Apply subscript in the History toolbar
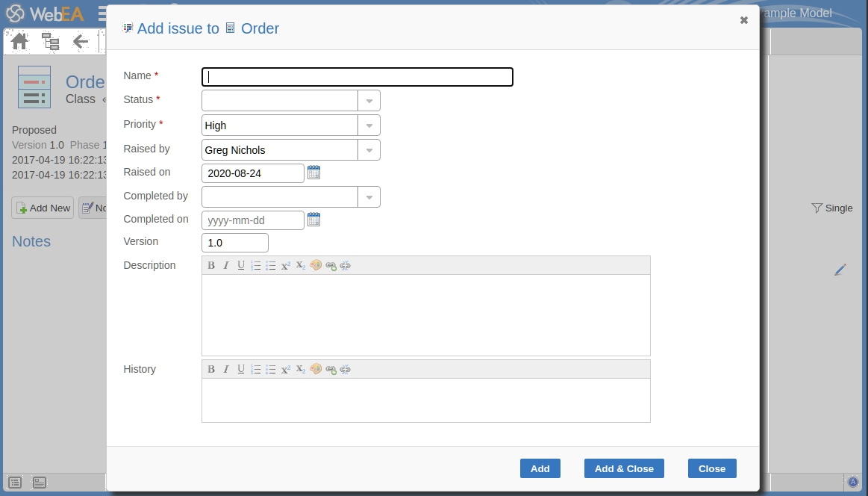The width and height of the screenshot is (868, 496). 300,369
